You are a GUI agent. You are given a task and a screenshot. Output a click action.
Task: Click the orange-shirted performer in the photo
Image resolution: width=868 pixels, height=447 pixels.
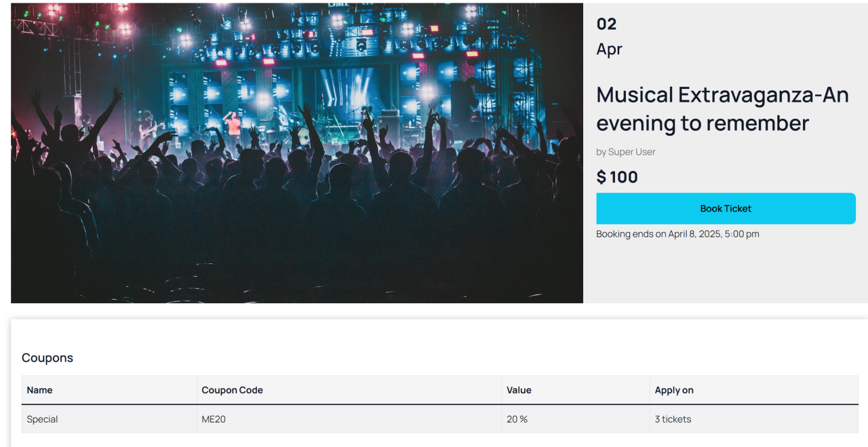point(233,125)
